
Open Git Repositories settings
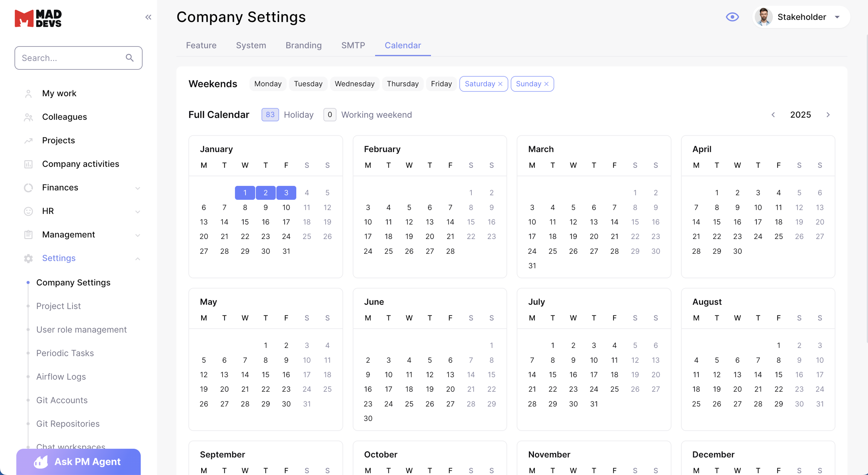click(68, 424)
